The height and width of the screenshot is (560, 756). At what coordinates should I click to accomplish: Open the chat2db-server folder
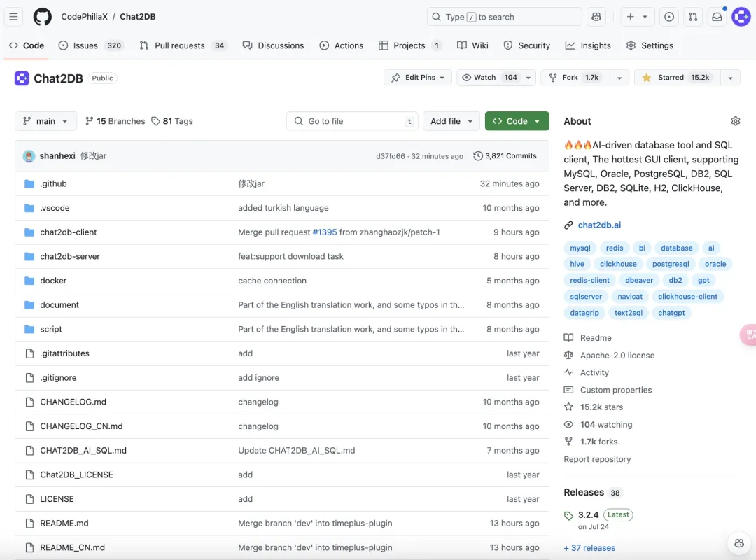pos(70,257)
